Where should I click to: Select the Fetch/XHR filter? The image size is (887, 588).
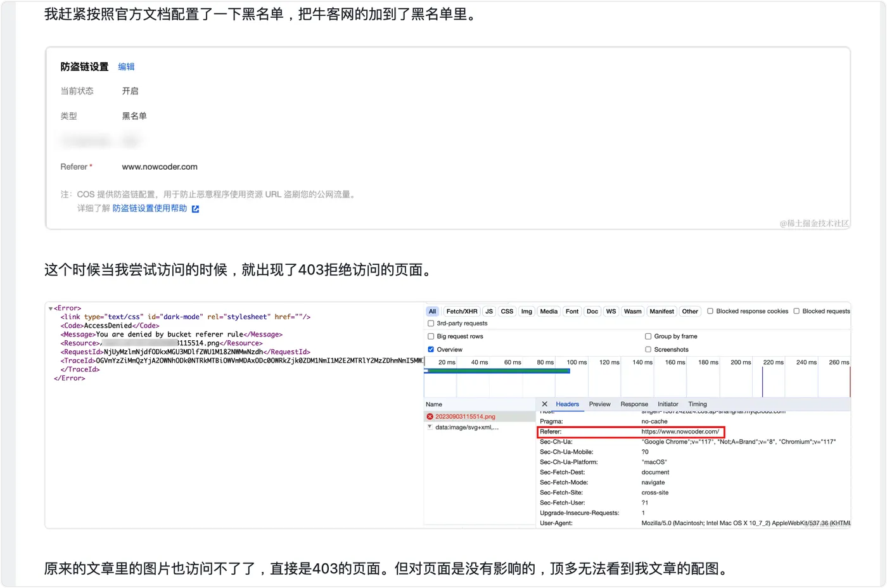point(462,311)
